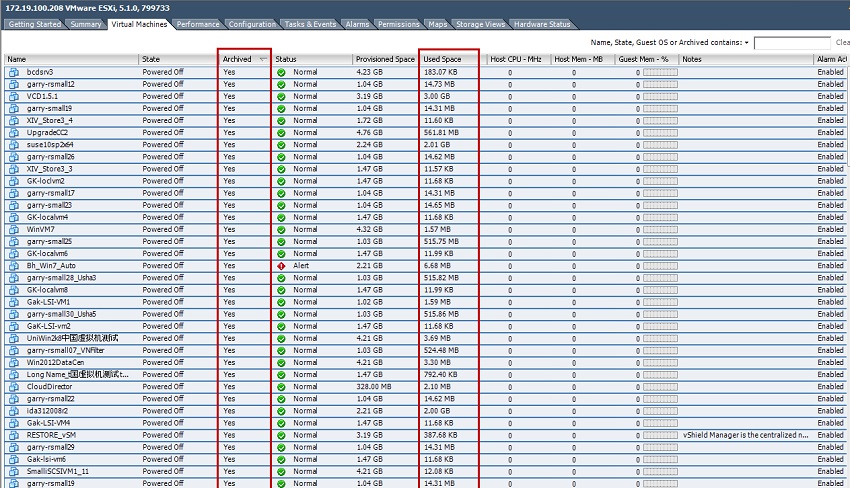Screen dimensions: 850x488
Task: Click VM icon for XIV_Store3_3
Action: [x=14, y=169]
